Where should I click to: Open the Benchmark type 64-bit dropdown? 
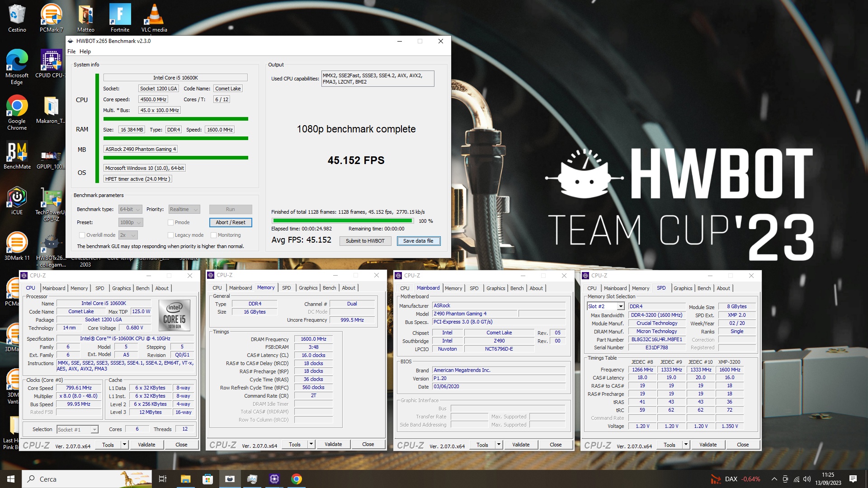coord(130,209)
